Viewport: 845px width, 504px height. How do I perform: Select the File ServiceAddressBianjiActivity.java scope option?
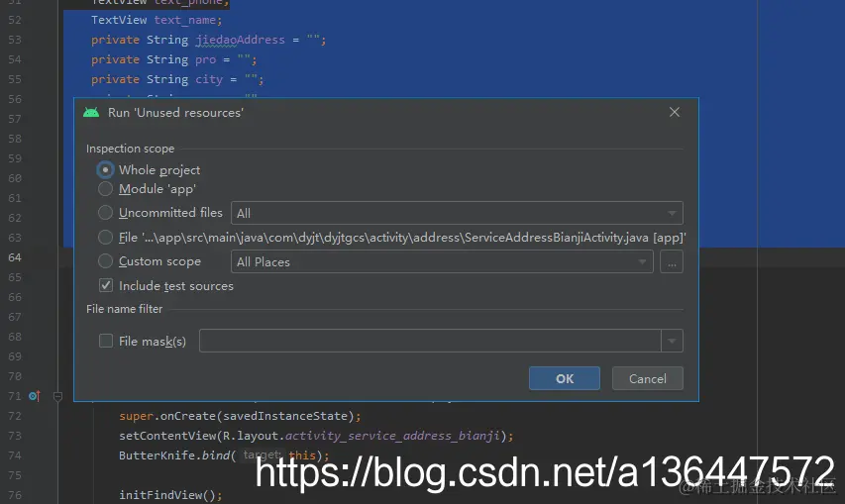tap(106, 238)
